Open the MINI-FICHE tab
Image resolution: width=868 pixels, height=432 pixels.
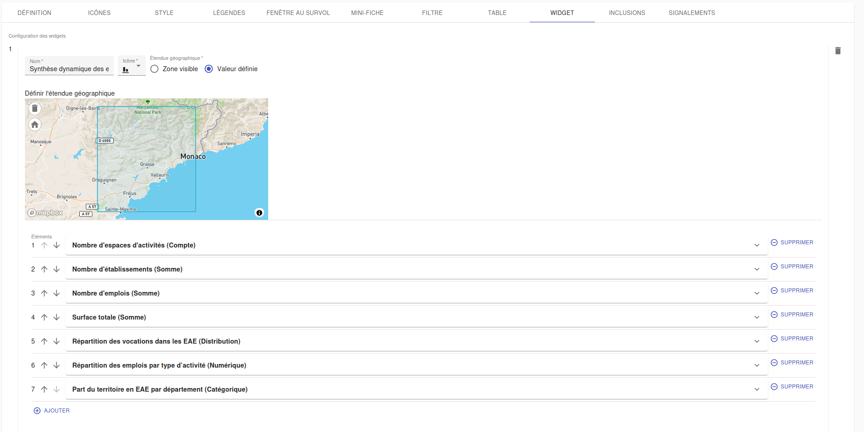click(x=367, y=13)
